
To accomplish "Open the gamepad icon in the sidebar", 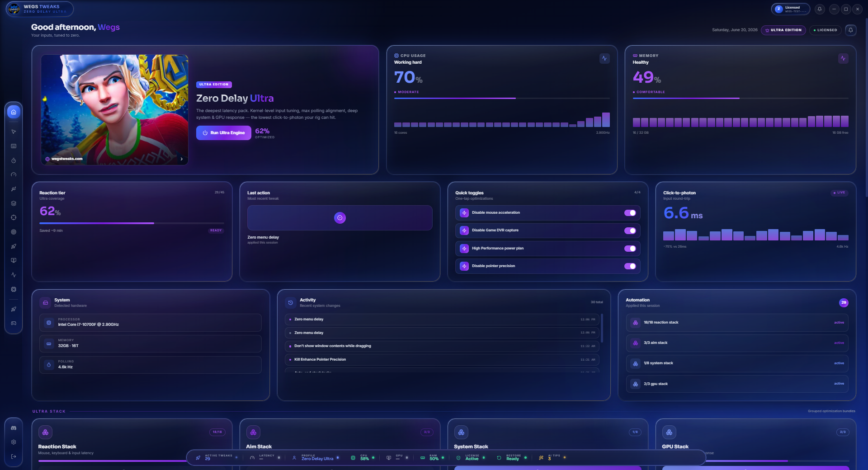I will [x=14, y=323].
